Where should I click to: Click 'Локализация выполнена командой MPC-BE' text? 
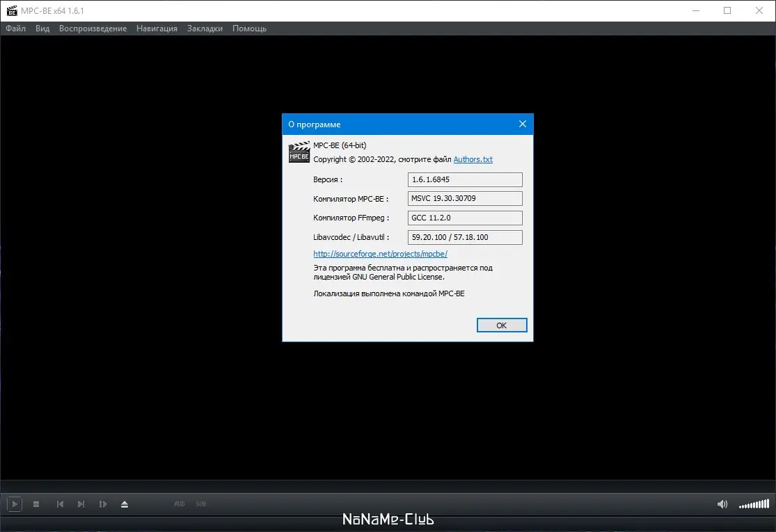point(389,293)
